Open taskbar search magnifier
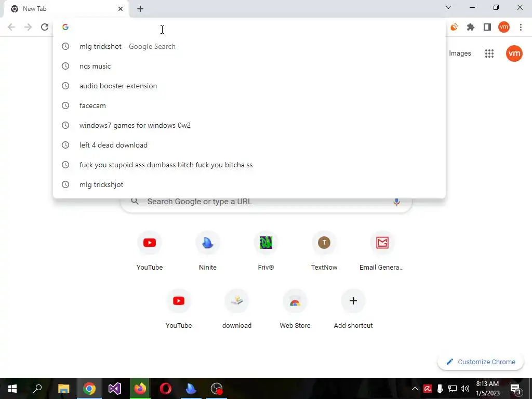This screenshot has width=532, height=399. click(37, 389)
